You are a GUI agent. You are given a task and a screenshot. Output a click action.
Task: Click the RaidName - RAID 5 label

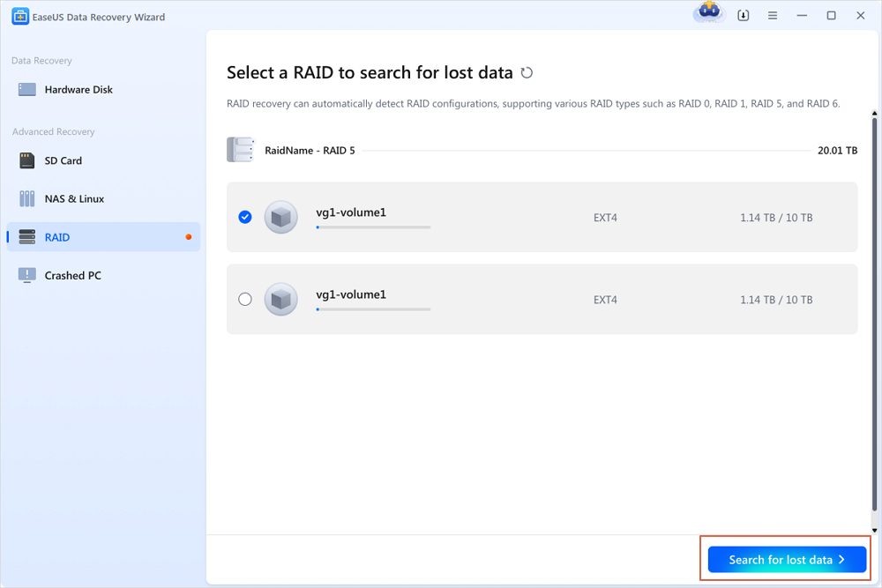(x=310, y=151)
